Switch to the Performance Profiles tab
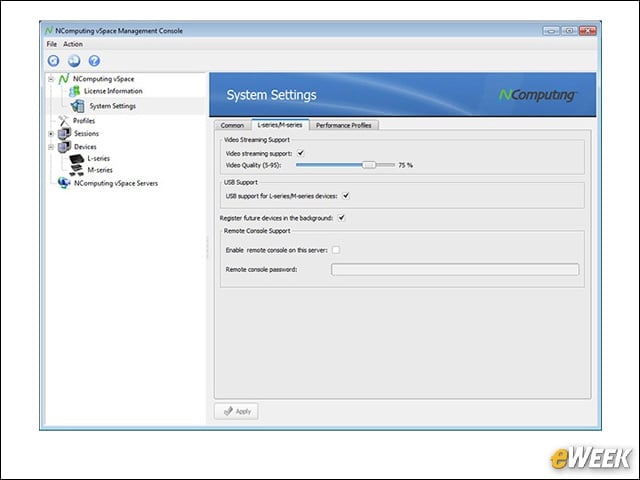Screen dimensions: 640x480 [344, 125]
